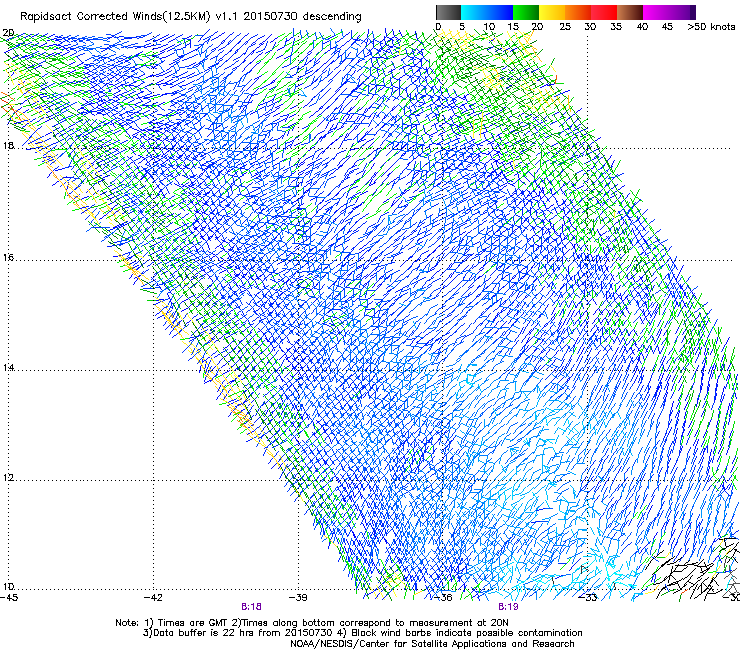Select the yellow 20–25 knots legend segment

(x=552, y=12)
